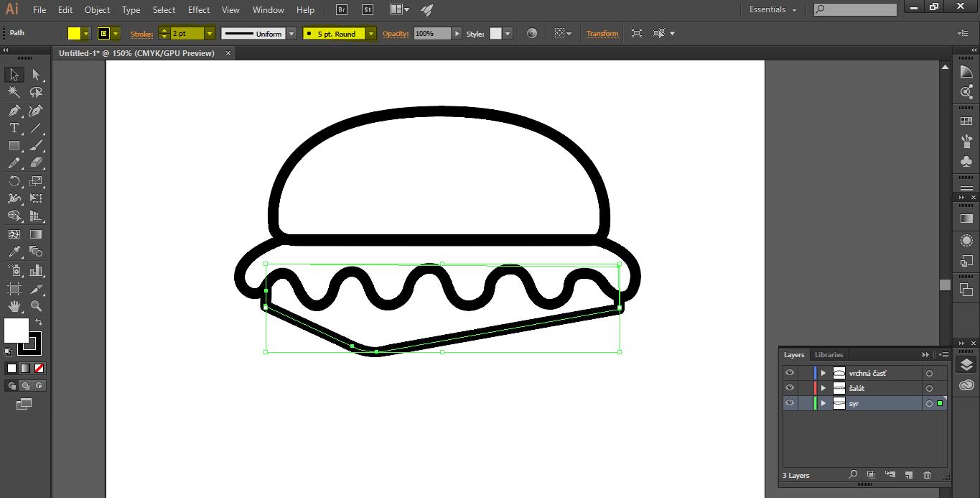
Task: Select the Rotate tool
Action: point(14,181)
